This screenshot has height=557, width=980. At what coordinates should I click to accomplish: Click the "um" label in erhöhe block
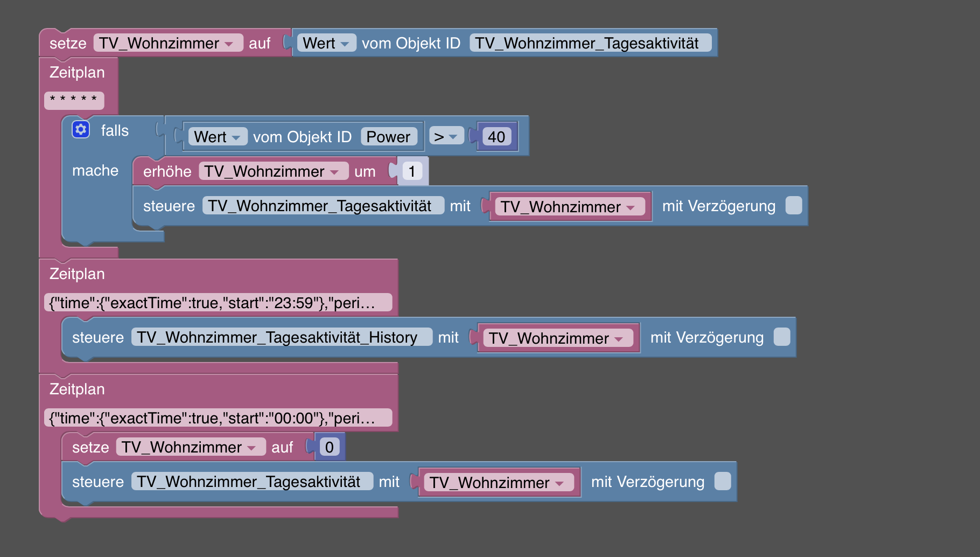coord(365,171)
